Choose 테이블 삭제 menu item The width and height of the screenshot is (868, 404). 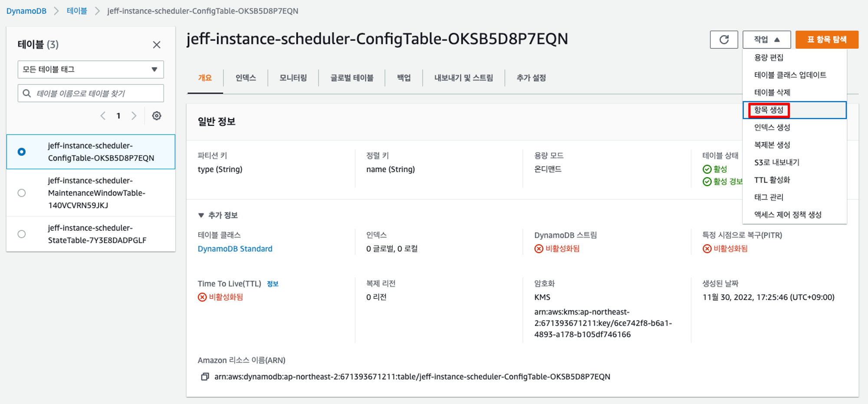[x=794, y=92]
